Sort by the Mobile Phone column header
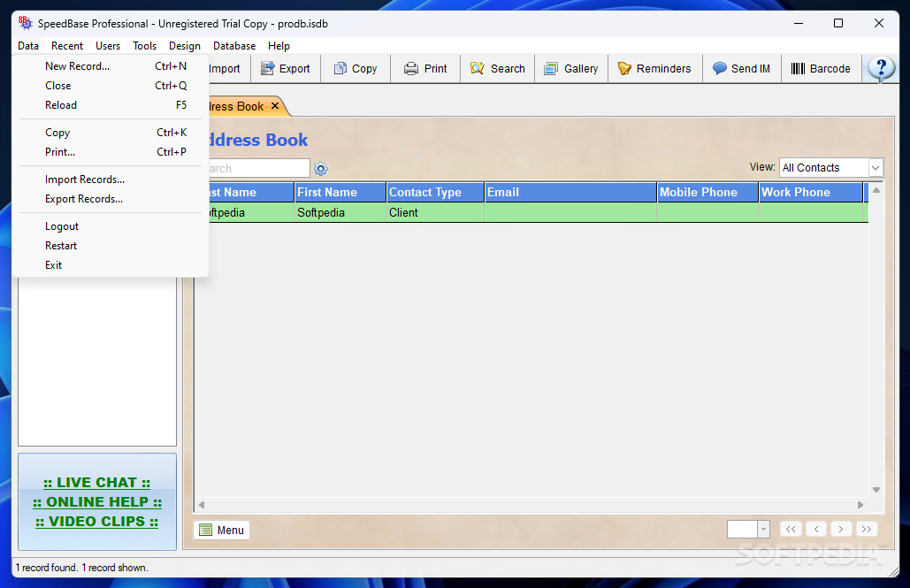Image resolution: width=910 pixels, height=588 pixels. click(x=707, y=192)
